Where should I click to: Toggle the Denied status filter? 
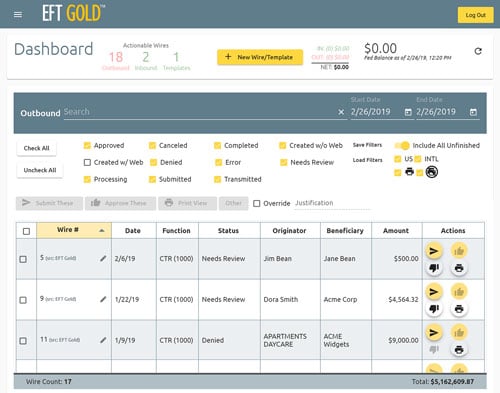pos(153,162)
